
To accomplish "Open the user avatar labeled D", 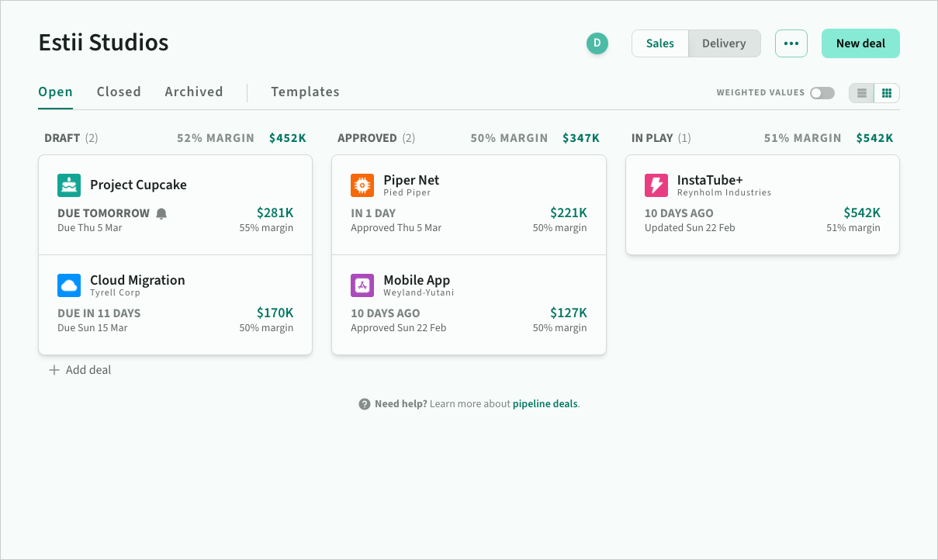I will [597, 43].
